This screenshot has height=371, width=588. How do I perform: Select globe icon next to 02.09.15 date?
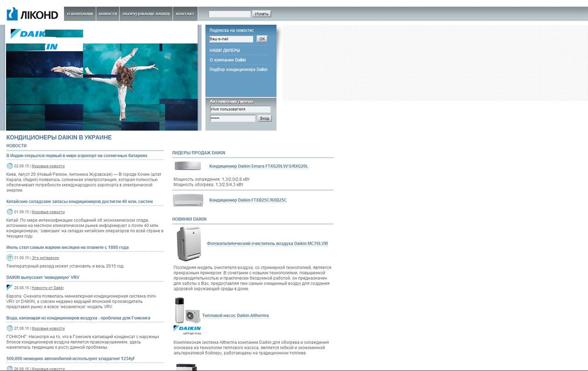[x=10, y=166]
